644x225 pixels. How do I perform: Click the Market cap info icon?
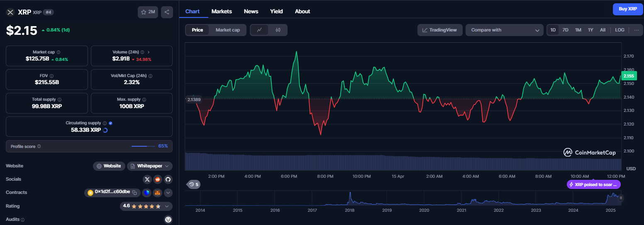(58, 52)
